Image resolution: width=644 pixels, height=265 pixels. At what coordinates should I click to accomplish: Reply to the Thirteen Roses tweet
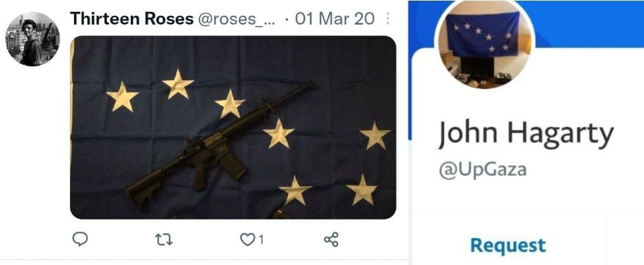[80, 238]
